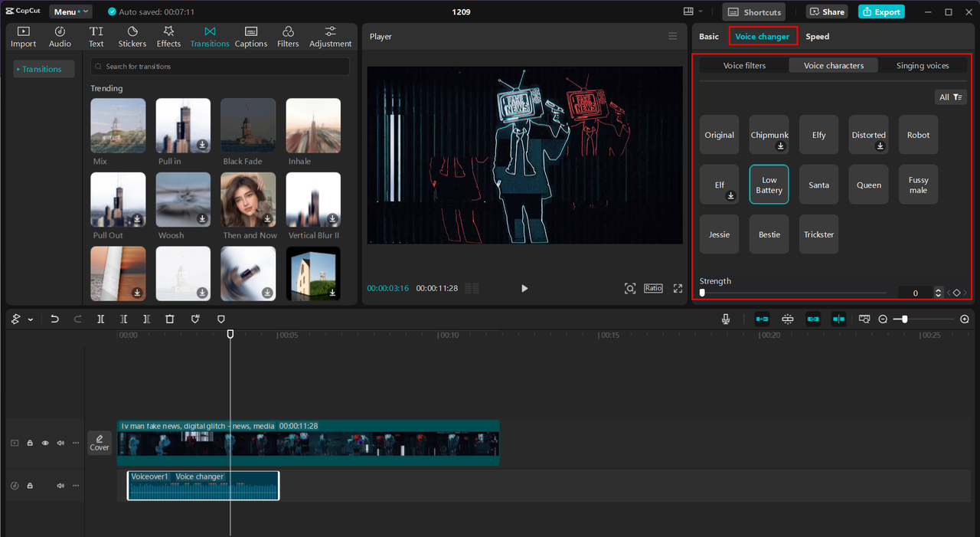Mute the voiceover audio track
The width and height of the screenshot is (980, 537).
[x=60, y=486]
